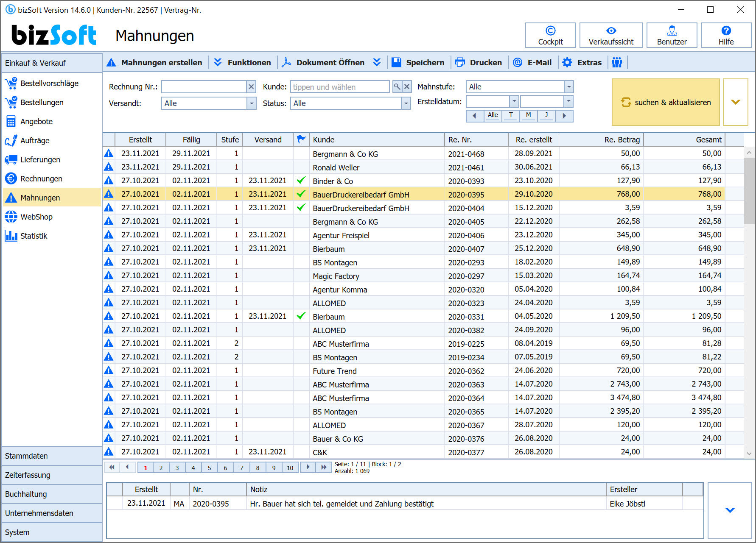Click Dokument Öffnen in toolbar

pos(323,62)
